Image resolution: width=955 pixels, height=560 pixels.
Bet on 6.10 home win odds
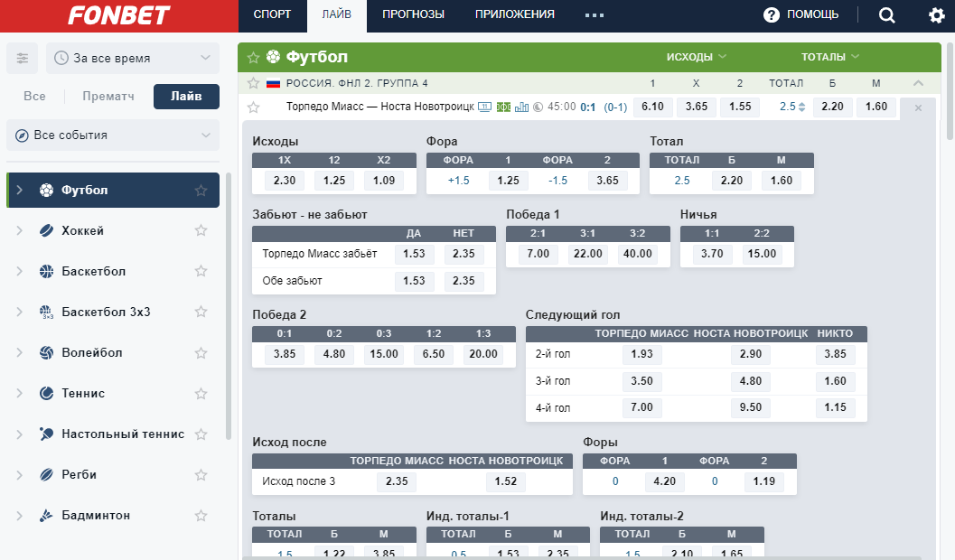click(653, 107)
